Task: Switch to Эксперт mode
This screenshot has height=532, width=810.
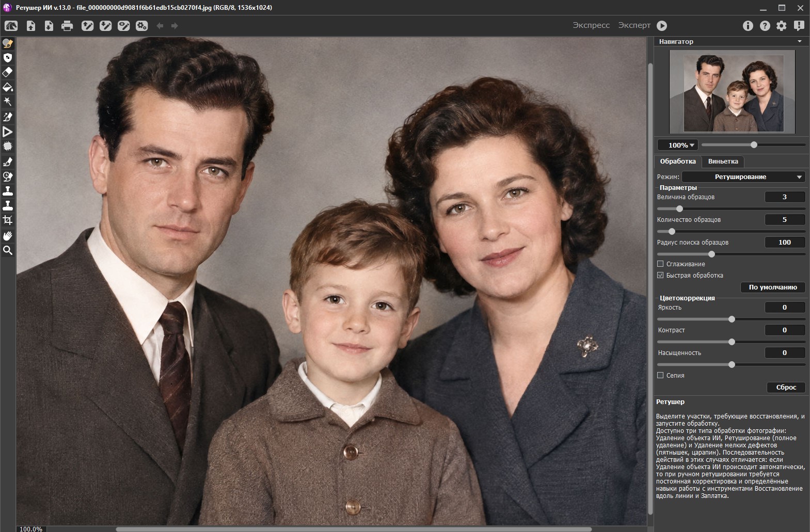Action: click(x=634, y=25)
